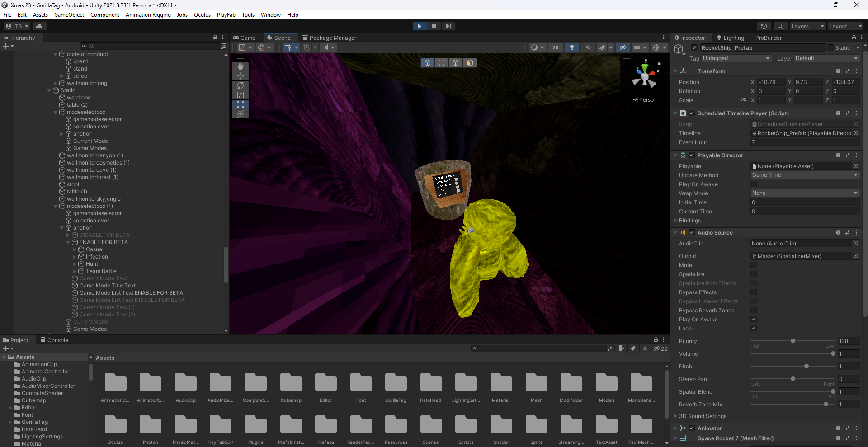The height and width of the screenshot is (447, 868).
Task: Select the Rect tool in Scene toolbar
Action: pyautogui.click(x=241, y=104)
